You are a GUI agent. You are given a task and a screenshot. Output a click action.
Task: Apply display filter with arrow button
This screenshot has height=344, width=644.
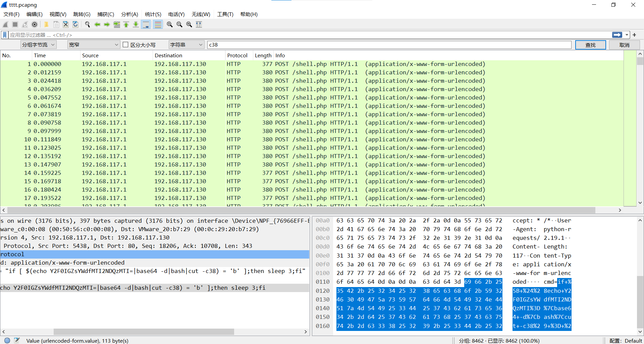click(x=617, y=35)
